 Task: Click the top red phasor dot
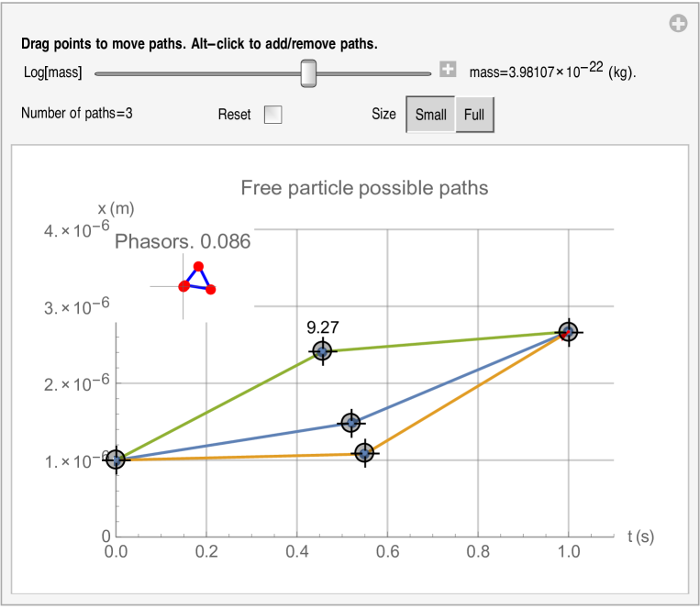point(198,266)
